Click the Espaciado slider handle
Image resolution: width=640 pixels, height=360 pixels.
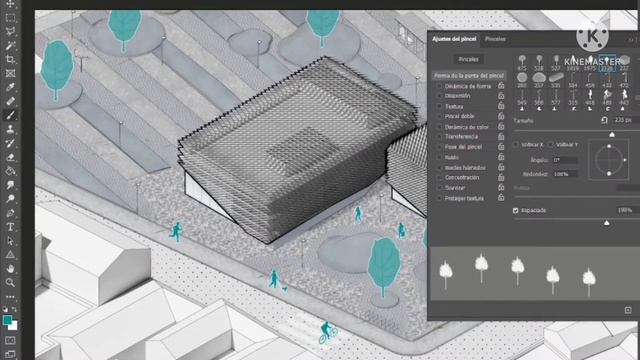(x=607, y=223)
